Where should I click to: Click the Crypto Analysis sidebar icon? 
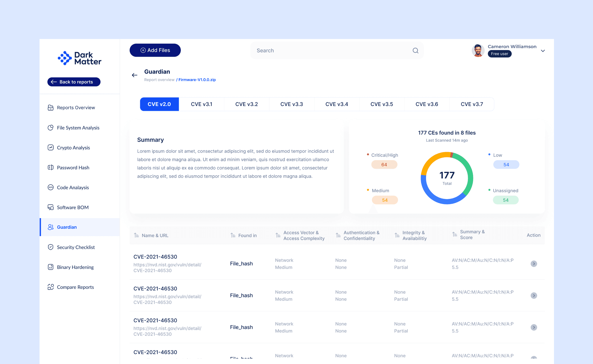(50, 148)
